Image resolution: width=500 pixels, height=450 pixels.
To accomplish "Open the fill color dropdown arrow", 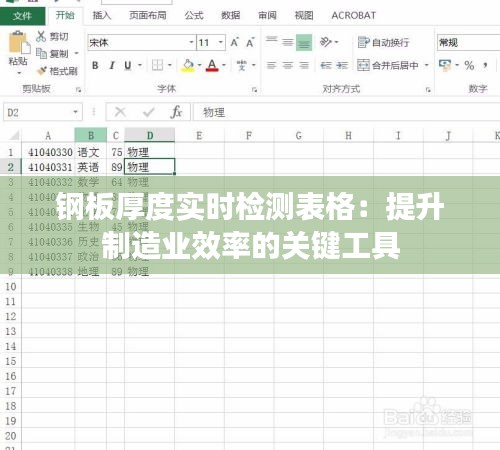I will click(x=199, y=65).
